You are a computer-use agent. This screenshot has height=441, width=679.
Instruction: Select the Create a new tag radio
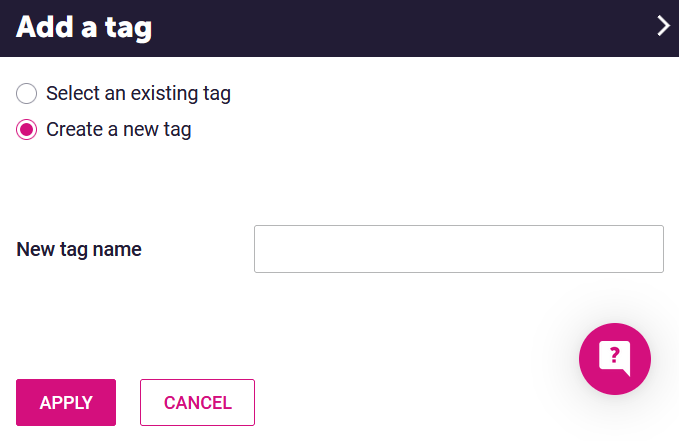click(x=27, y=129)
